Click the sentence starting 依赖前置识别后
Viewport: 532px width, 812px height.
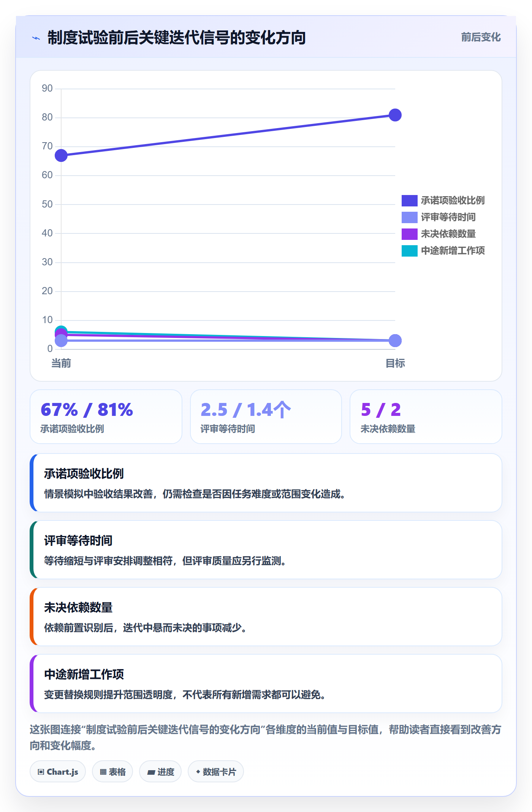146,628
